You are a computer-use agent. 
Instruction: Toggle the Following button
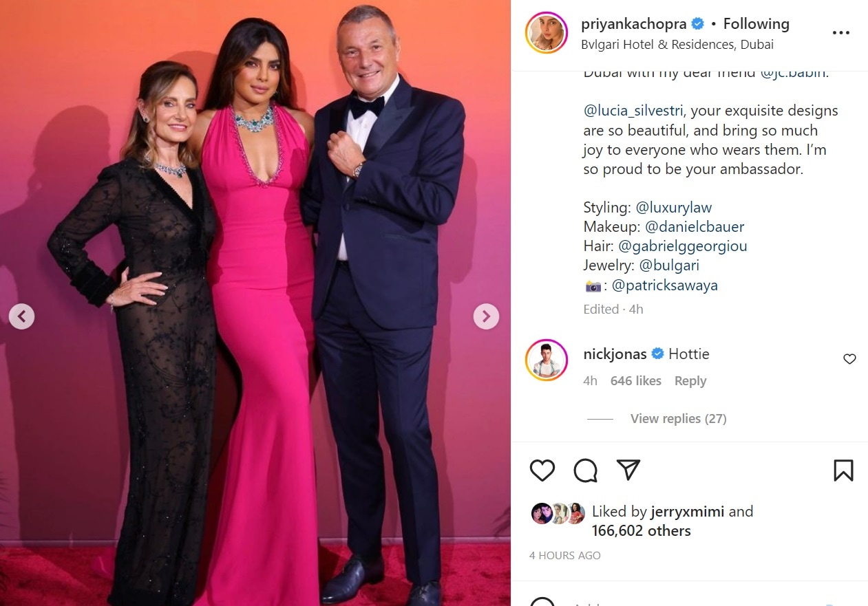pos(756,24)
